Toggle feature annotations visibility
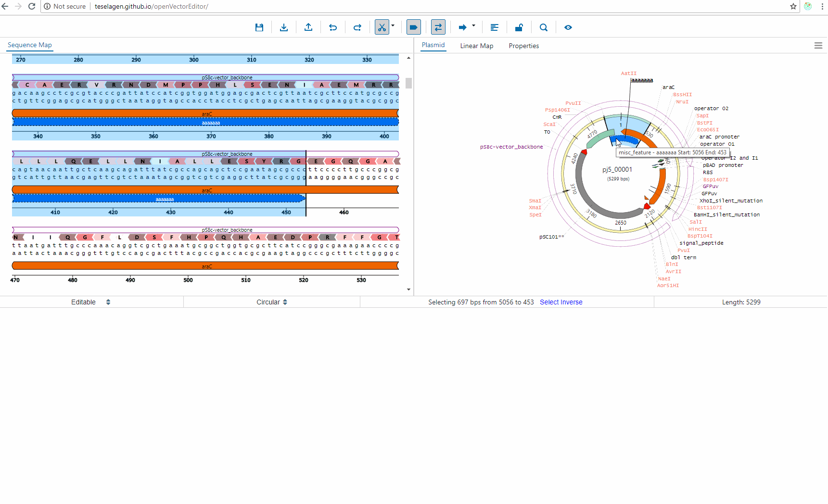Screen dimensions: 828x504 (414, 27)
